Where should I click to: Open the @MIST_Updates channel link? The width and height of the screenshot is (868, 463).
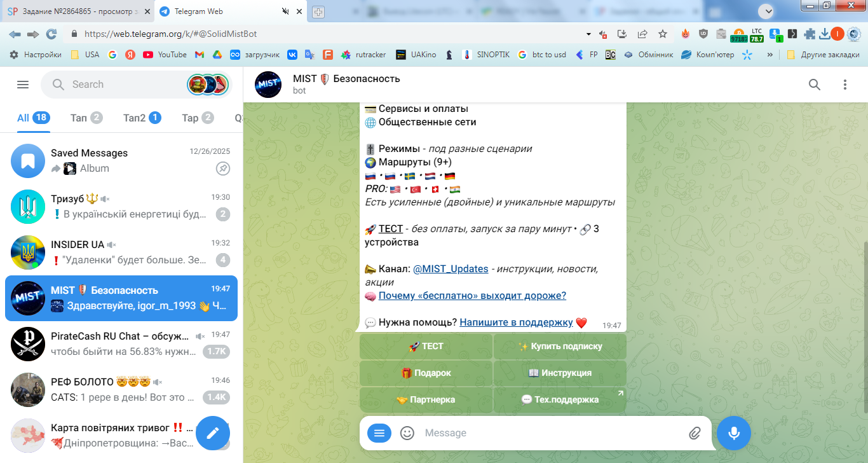[x=451, y=269]
